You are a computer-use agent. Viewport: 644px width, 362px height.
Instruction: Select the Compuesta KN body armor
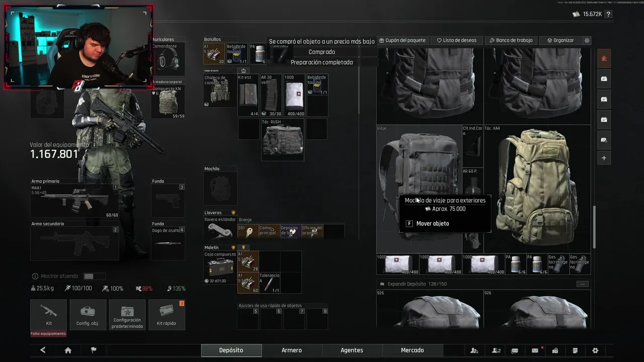168,102
